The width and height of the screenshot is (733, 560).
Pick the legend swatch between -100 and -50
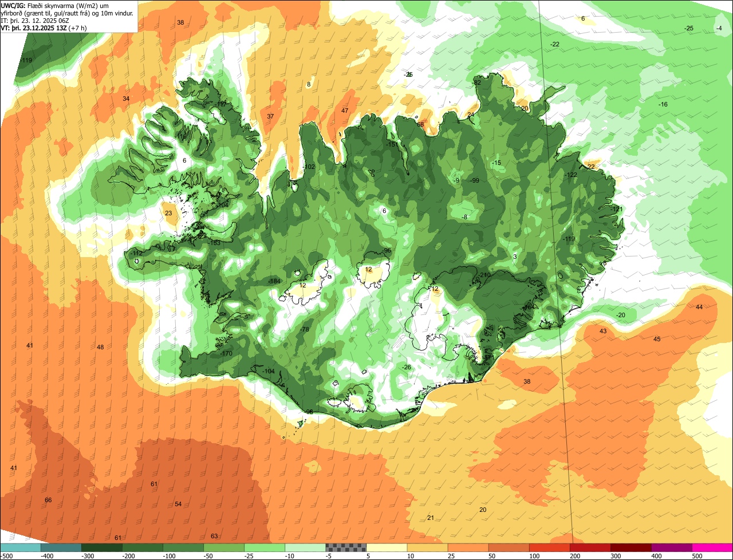tap(183, 547)
